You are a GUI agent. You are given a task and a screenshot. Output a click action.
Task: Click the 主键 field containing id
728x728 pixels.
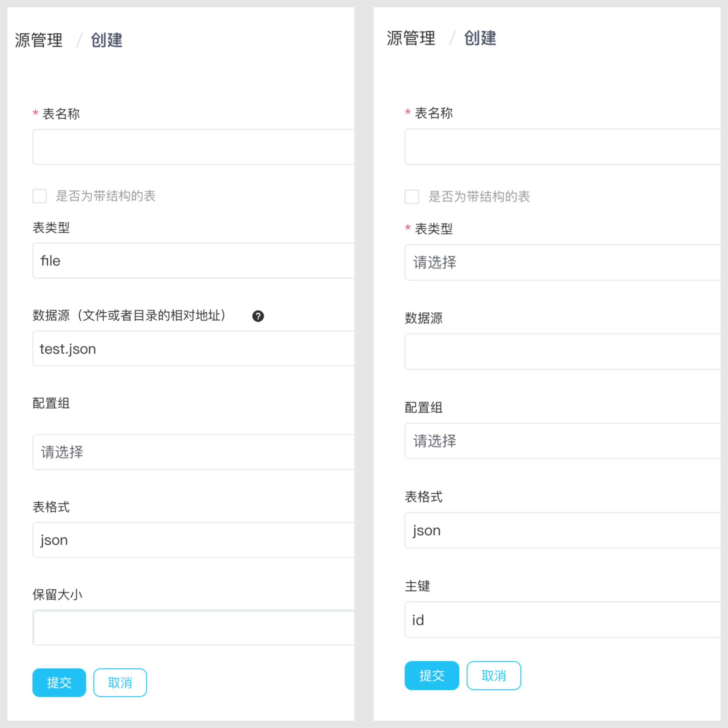[x=562, y=620]
